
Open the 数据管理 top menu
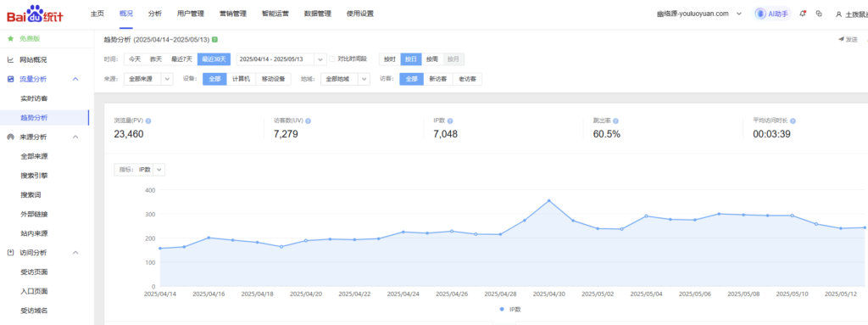click(318, 14)
